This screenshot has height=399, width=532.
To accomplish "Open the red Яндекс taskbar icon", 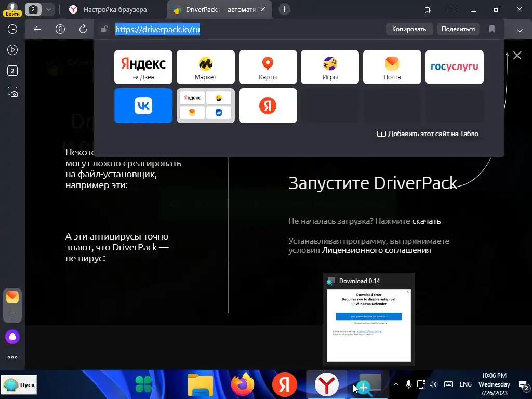I will [x=284, y=384].
